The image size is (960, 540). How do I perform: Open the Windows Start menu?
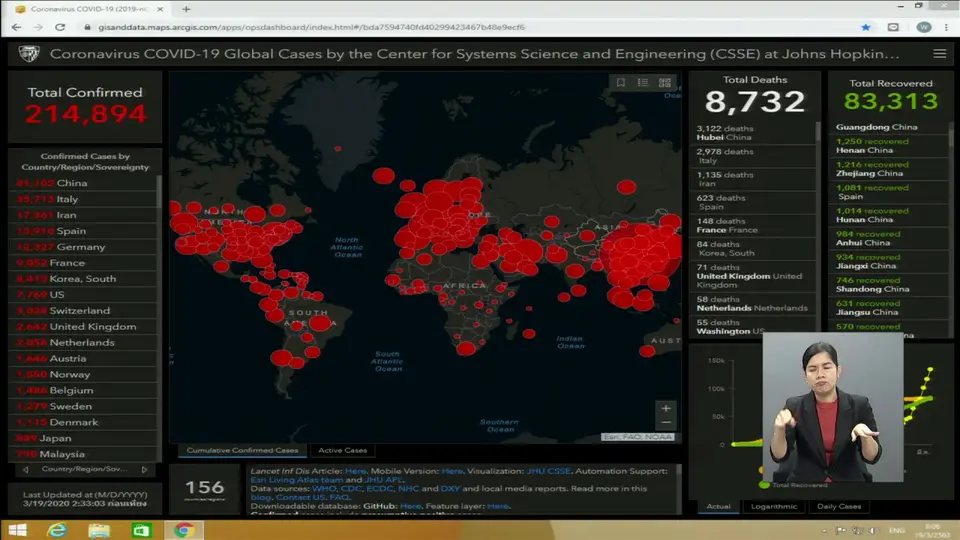pyautogui.click(x=17, y=530)
